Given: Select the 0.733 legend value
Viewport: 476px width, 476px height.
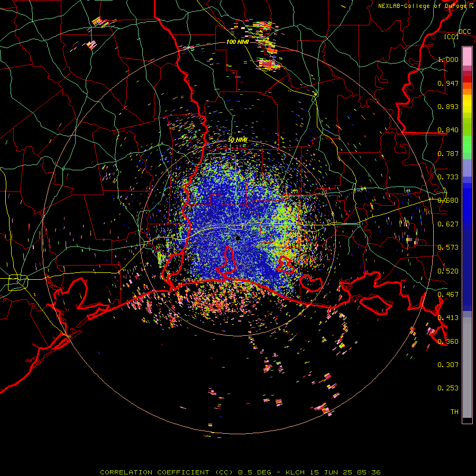Looking at the screenshot, I should click(448, 177).
